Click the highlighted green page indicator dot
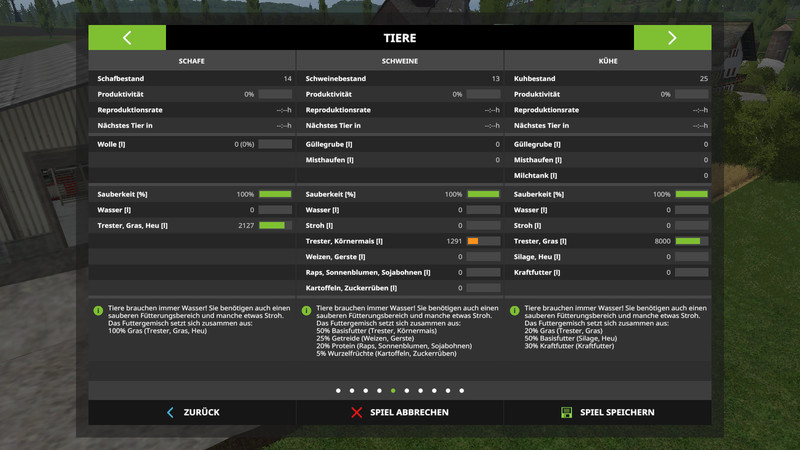 click(393, 390)
